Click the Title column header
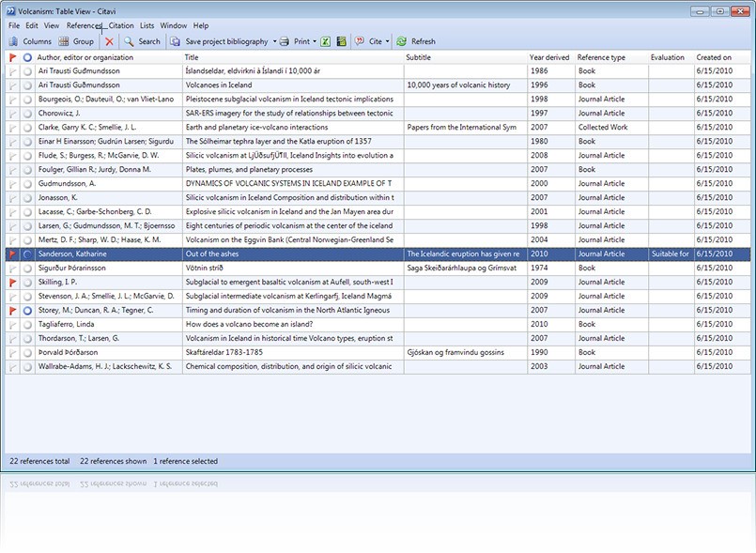Image resolution: width=756 pixels, height=553 pixels. click(x=192, y=57)
